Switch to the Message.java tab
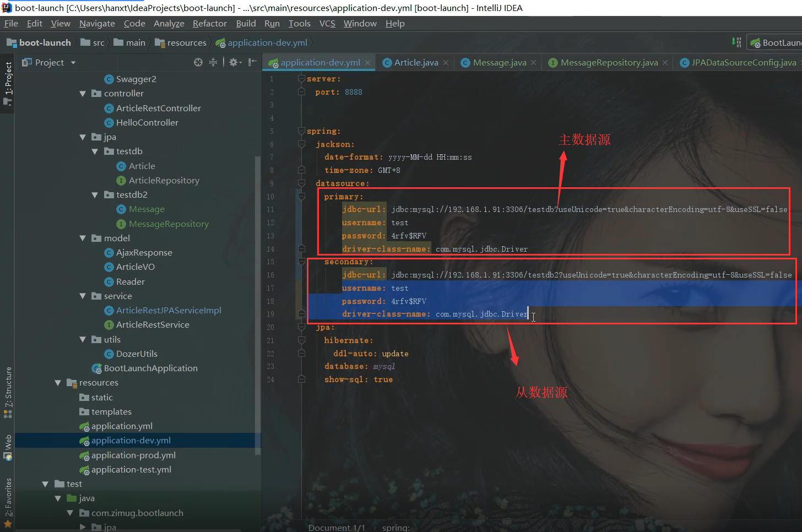This screenshot has height=532, width=802. (x=500, y=63)
